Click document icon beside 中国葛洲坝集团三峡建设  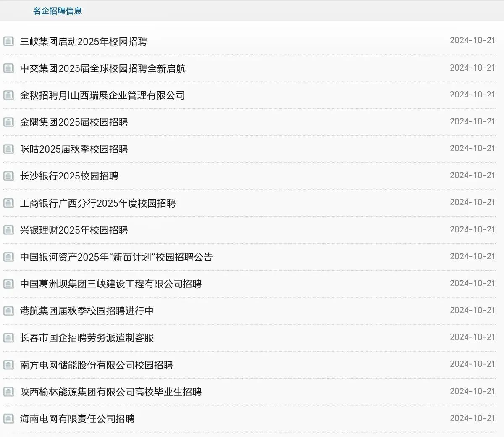[9, 284]
